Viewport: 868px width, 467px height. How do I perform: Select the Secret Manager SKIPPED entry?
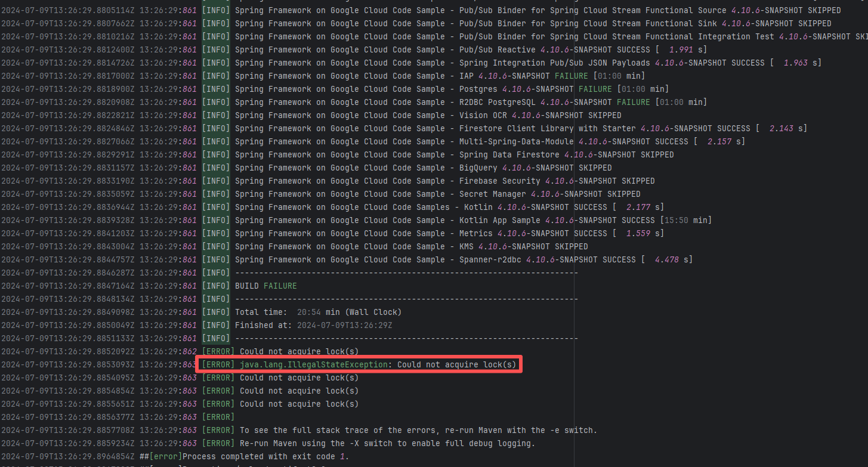[x=437, y=194]
